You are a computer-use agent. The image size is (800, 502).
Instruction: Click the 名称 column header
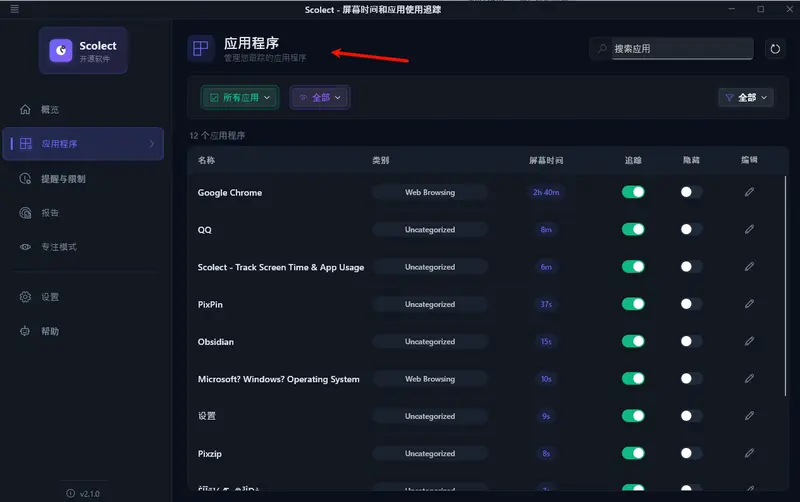point(206,160)
